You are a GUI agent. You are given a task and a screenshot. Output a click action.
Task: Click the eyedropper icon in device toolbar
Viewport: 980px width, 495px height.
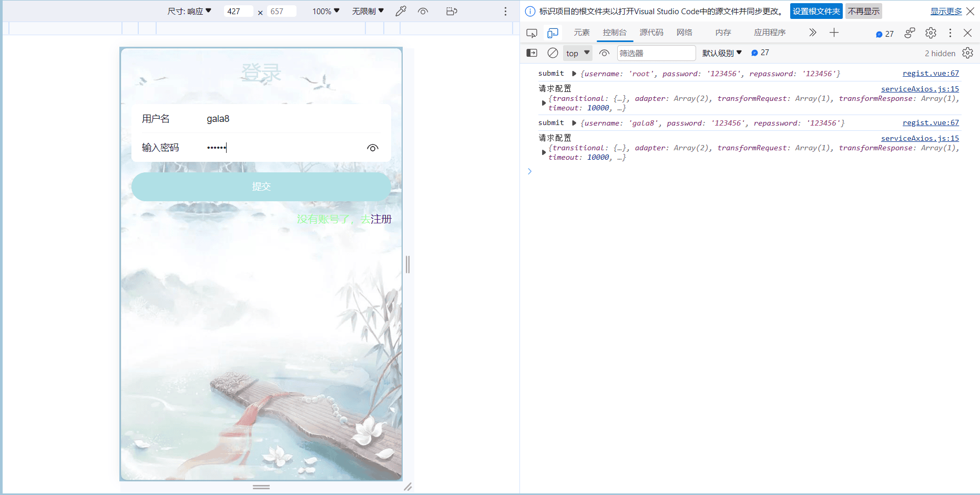(401, 11)
